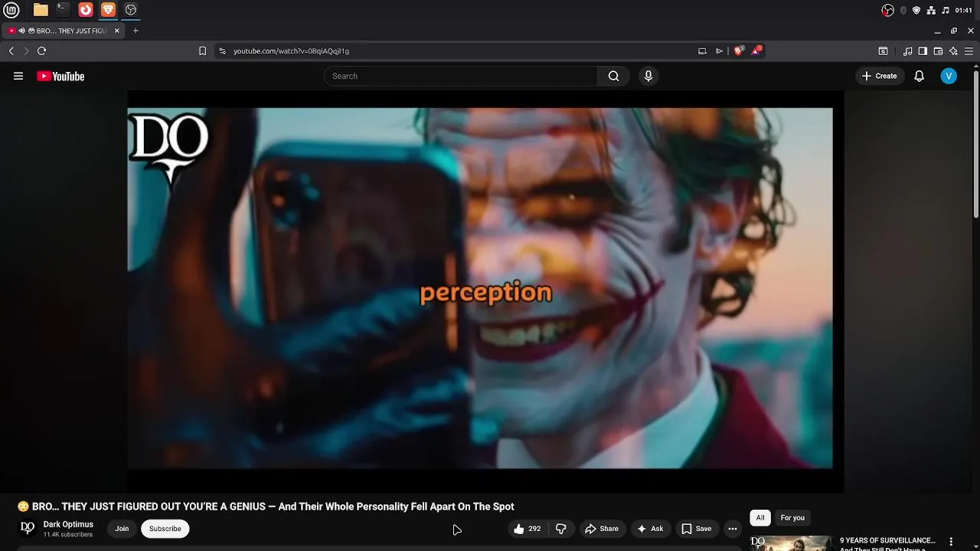Save the video to a playlist
The width and height of the screenshot is (980, 551).
point(696,529)
